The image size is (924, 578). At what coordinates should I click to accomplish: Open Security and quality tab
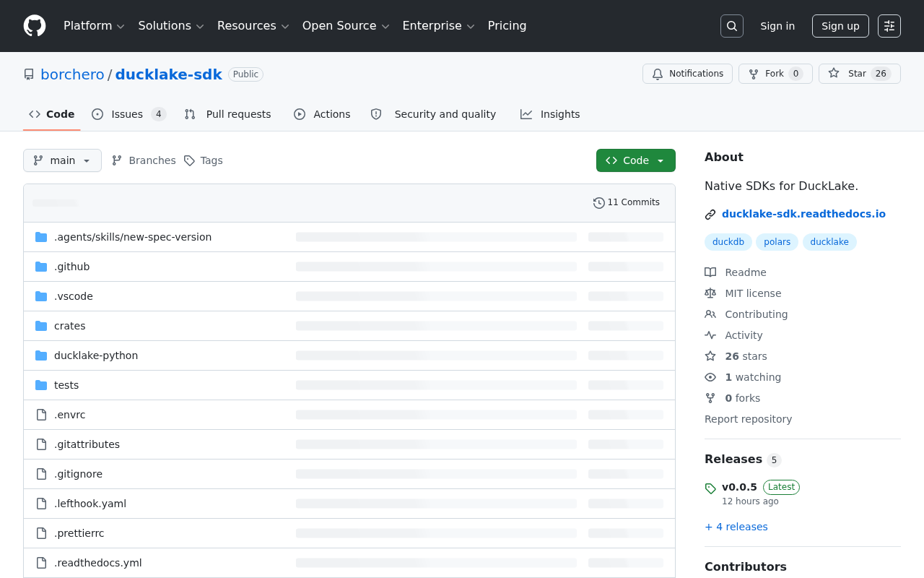point(433,114)
